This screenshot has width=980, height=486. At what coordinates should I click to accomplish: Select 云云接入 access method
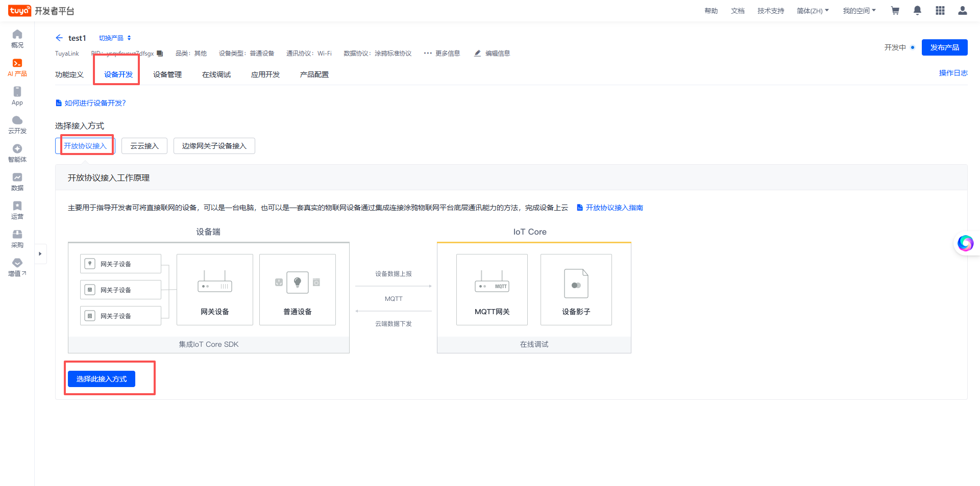tap(144, 146)
